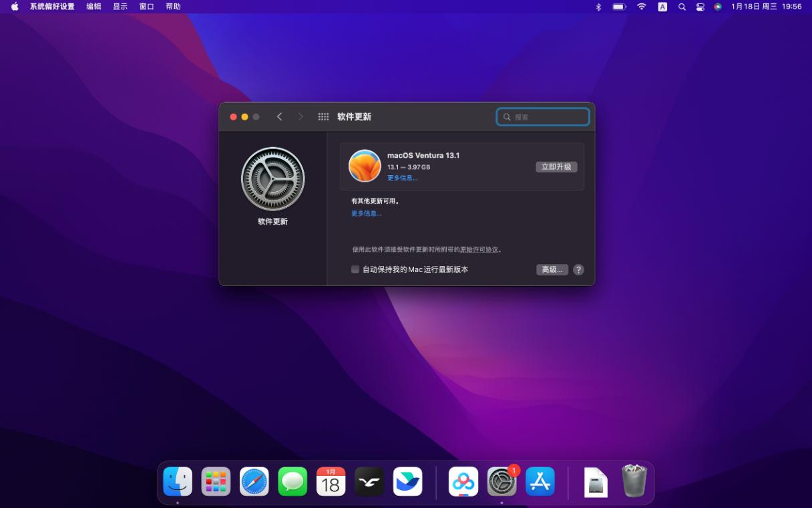Open Messages from the Dock

click(292, 481)
